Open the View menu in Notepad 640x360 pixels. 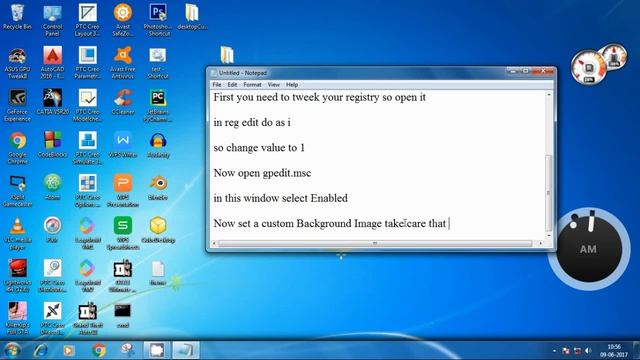(x=273, y=84)
